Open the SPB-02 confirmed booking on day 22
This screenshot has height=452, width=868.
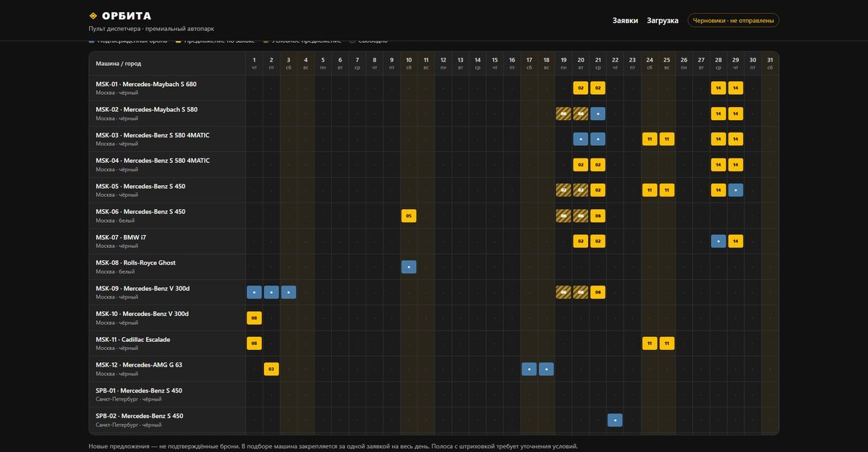(x=615, y=420)
